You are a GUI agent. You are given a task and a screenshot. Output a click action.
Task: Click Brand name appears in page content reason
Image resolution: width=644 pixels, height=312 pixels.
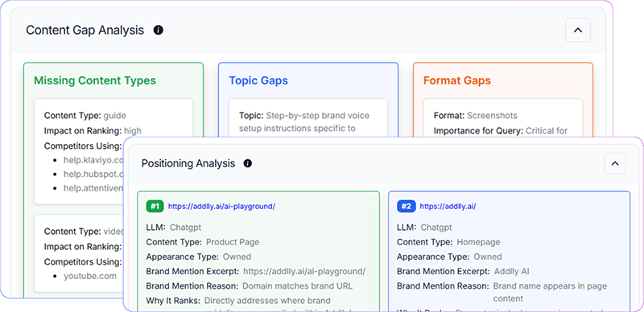tap(550, 292)
